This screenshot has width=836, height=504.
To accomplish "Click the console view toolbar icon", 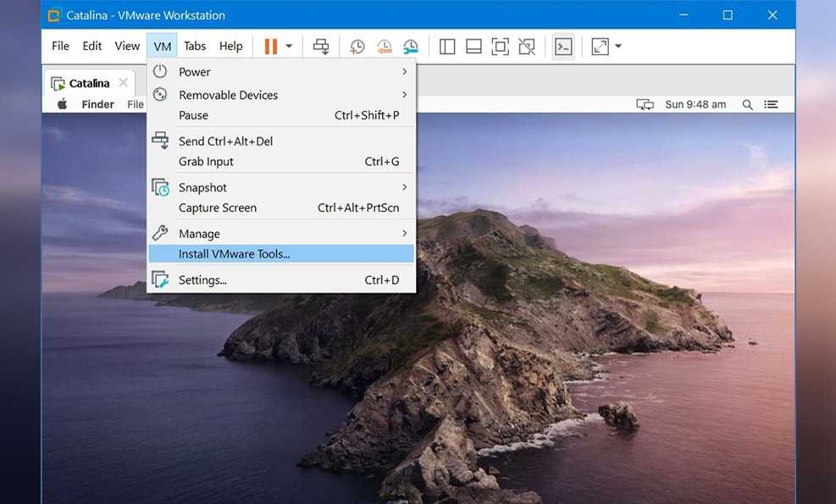I will pyautogui.click(x=563, y=47).
